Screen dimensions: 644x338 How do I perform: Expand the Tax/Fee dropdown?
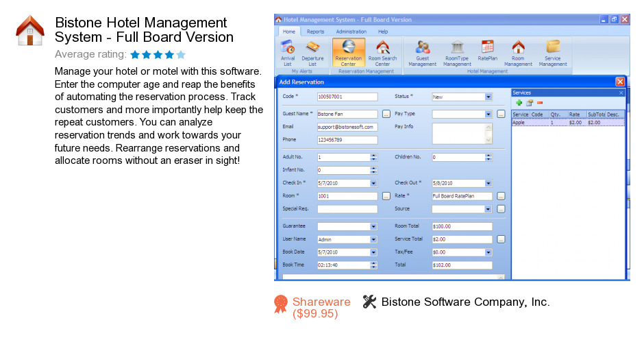488,252
